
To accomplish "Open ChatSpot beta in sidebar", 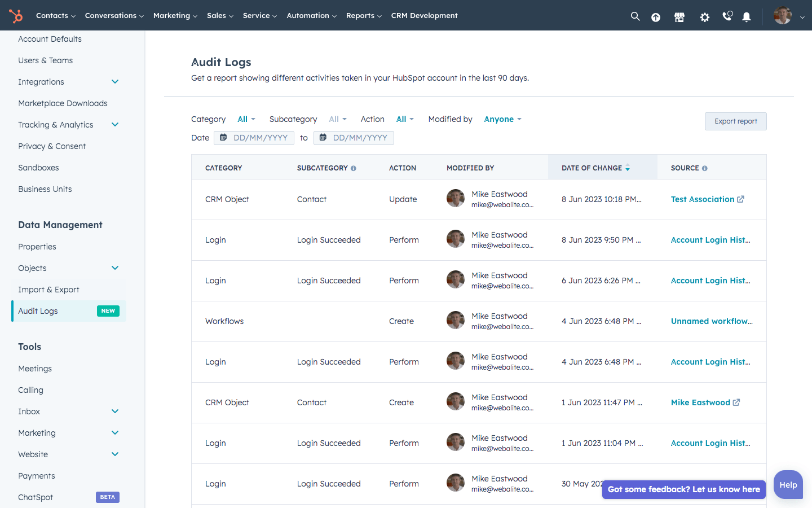I will point(36,497).
